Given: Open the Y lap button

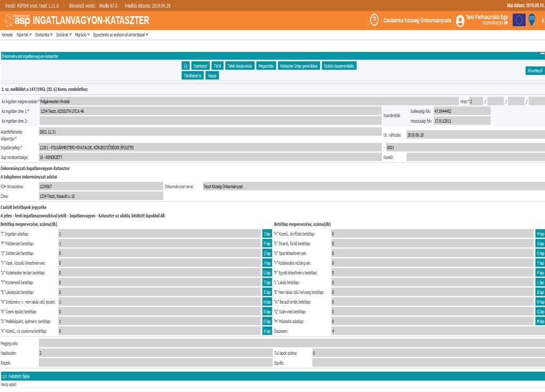Looking at the screenshot, I should pos(540,263).
